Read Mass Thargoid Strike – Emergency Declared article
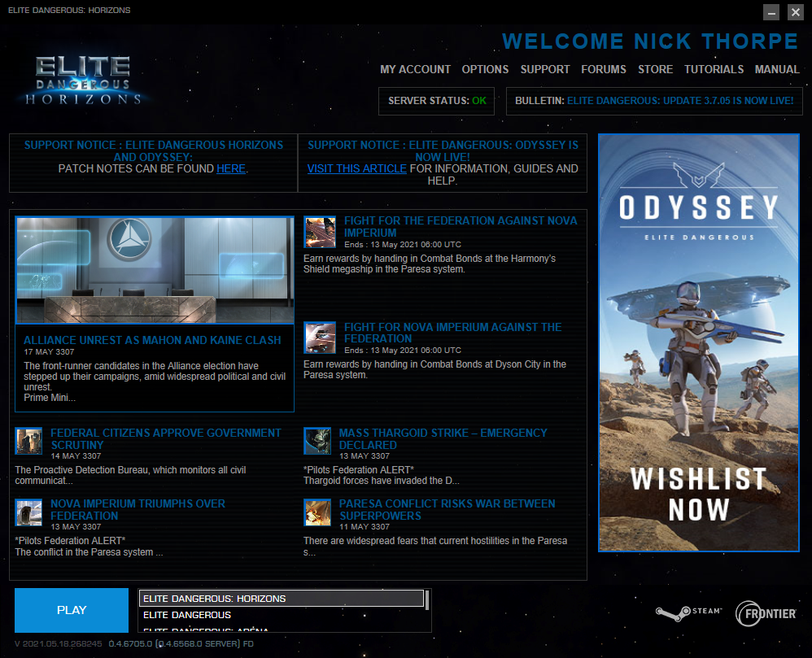This screenshot has height=658, width=812. pos(443,439)
